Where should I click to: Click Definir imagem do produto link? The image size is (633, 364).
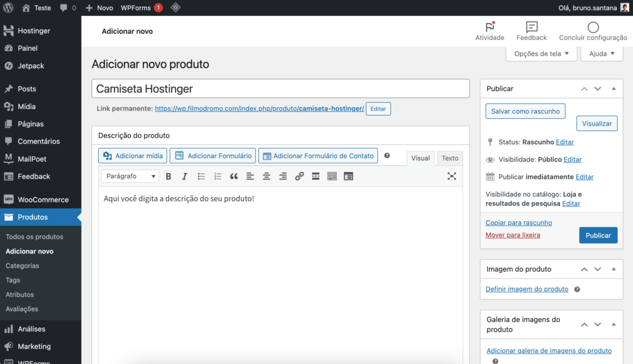[x=527, y=289]
